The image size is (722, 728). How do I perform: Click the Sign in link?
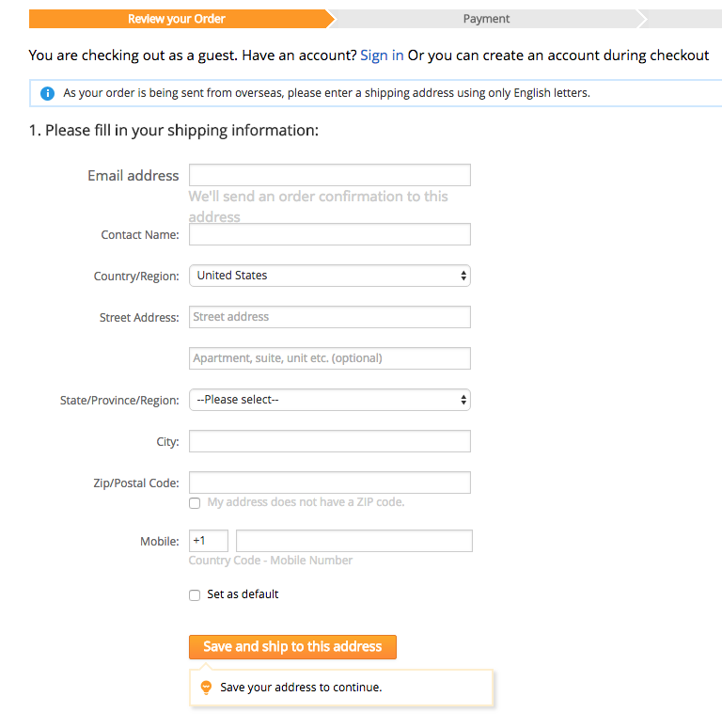pyautogui.click(x=382, y=55)
